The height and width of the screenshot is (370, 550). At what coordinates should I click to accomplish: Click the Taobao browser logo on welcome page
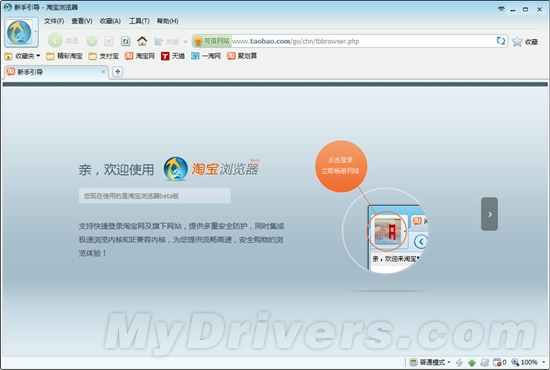[x=212, y=169]
